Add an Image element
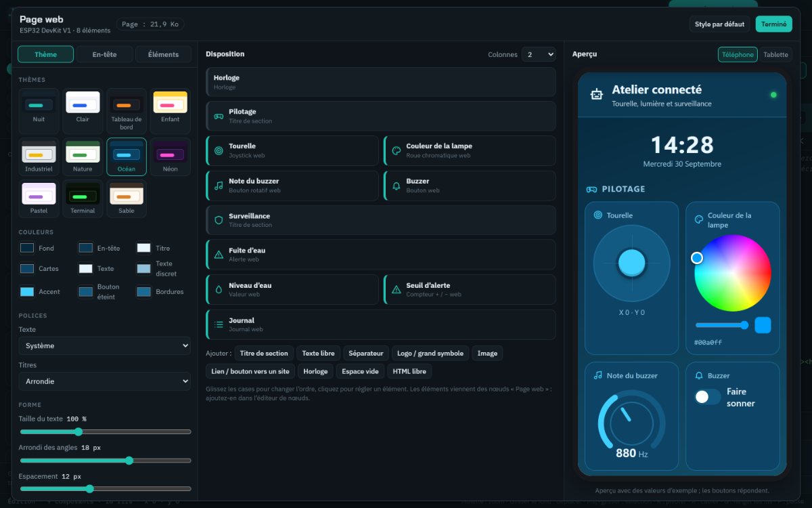Viewport: 812px width, 508px height. pos(487,353)
